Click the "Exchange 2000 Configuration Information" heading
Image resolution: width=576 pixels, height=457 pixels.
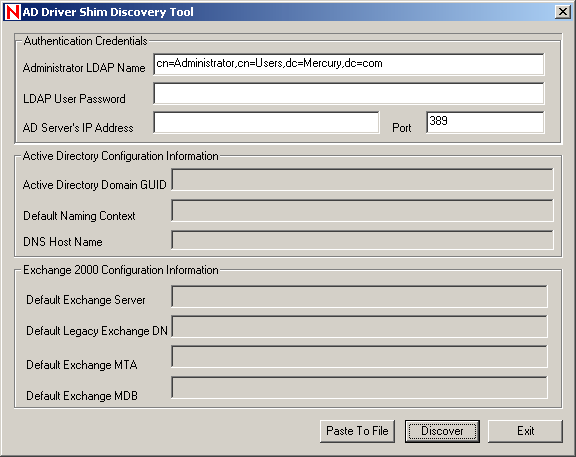120,270
